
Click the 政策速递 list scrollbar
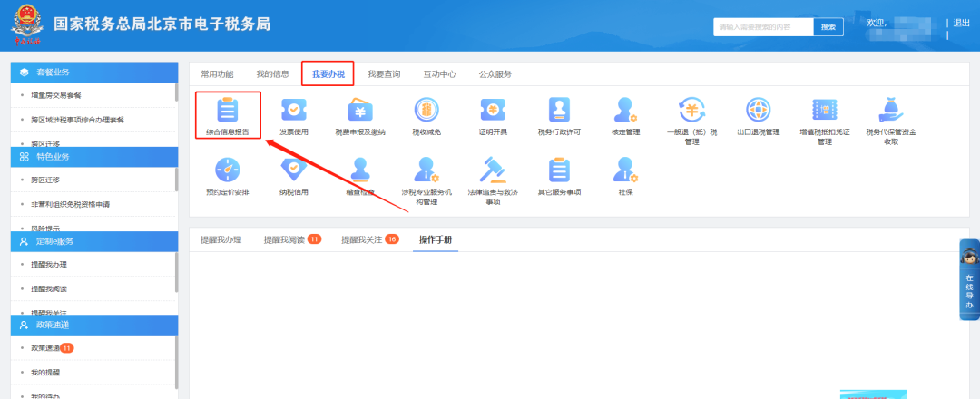point(176,362)
